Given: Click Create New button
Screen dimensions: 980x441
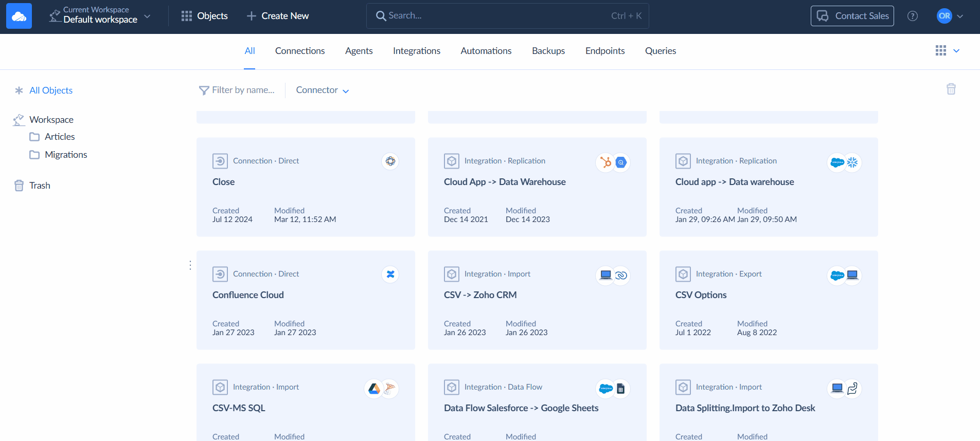Looking at the screenshot, I should (x=278, y=16).
